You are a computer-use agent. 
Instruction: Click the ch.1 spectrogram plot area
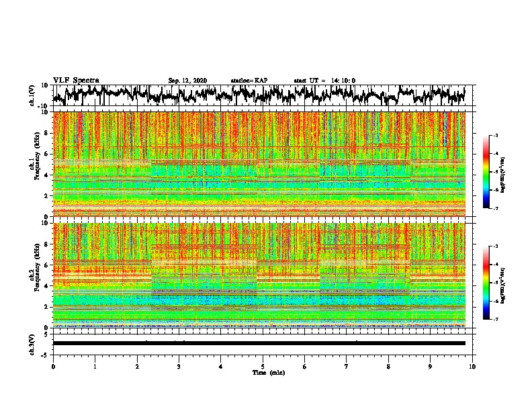pyautogui.click(x=259, y=164)
